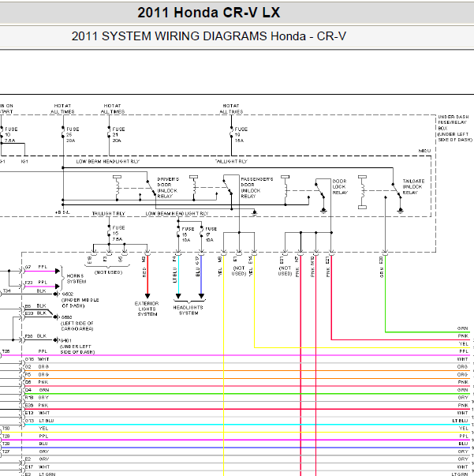
Task: Click the FUSE 10 7.5A label
Action: [x=10, y=135]
